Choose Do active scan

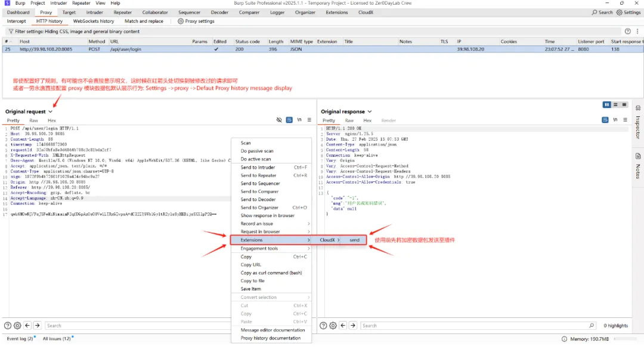tap(271, 159)
